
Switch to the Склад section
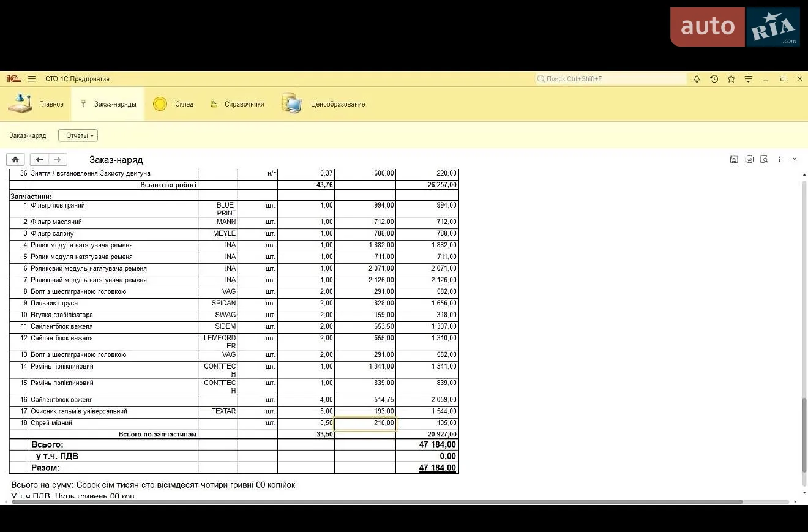173,104
